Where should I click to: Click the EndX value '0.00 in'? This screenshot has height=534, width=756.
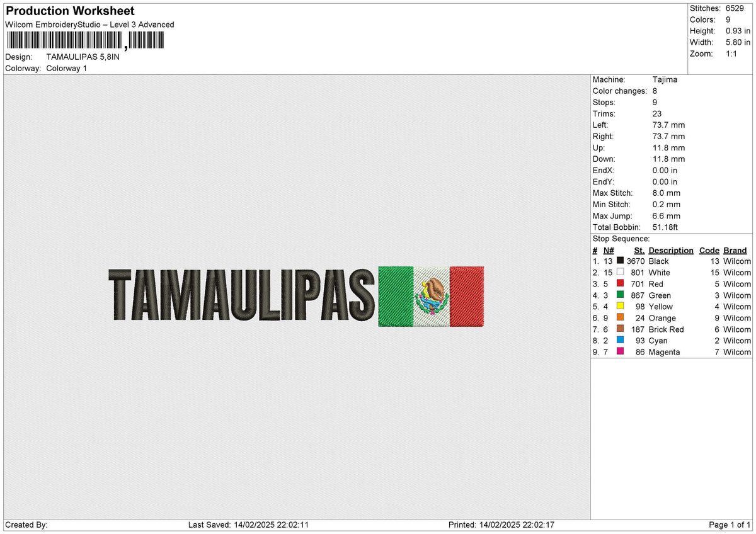pyautogui.click(x=665, y=170)
